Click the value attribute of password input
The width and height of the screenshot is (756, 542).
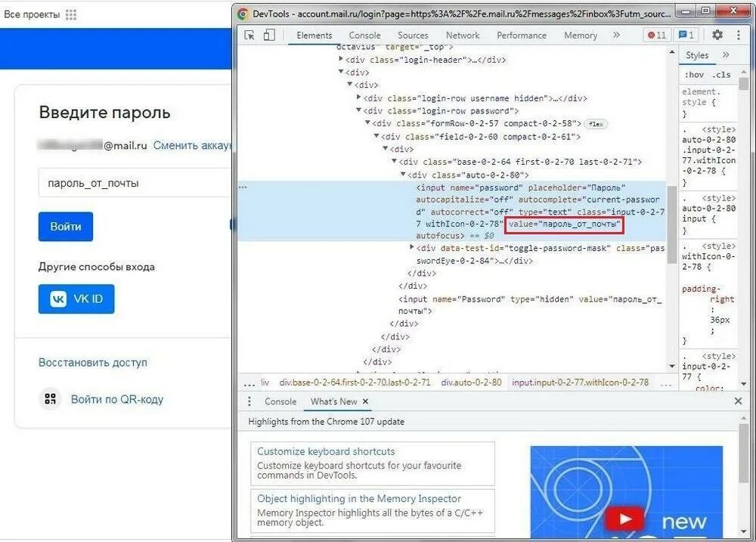coord(564,225)
